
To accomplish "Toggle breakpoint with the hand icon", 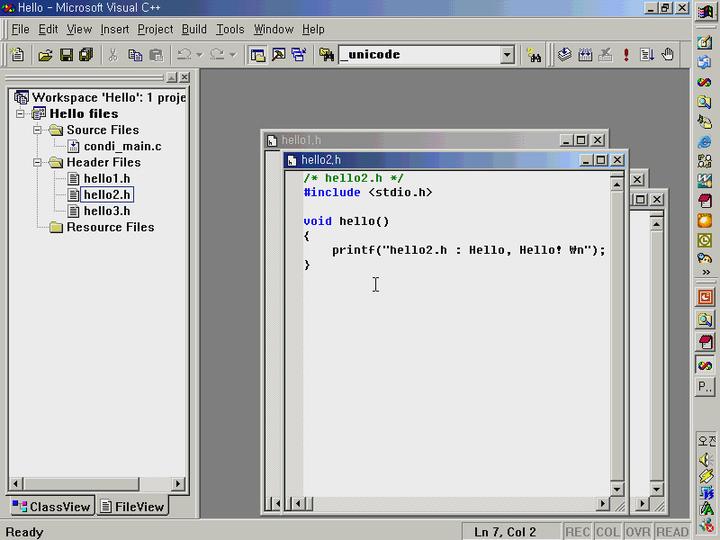I will click(667, 55).
